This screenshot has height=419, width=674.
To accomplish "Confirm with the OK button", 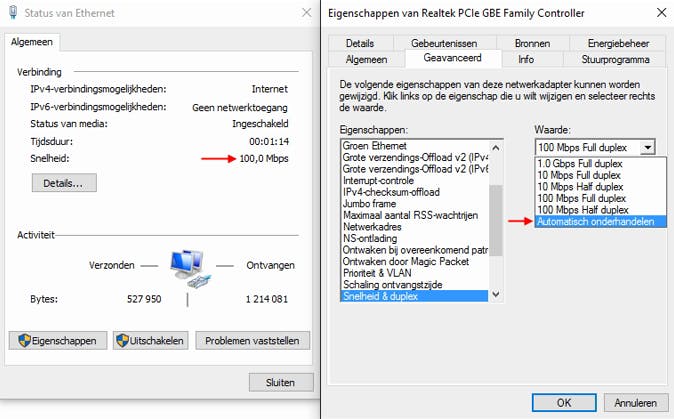I will click(x=564, y=404).
